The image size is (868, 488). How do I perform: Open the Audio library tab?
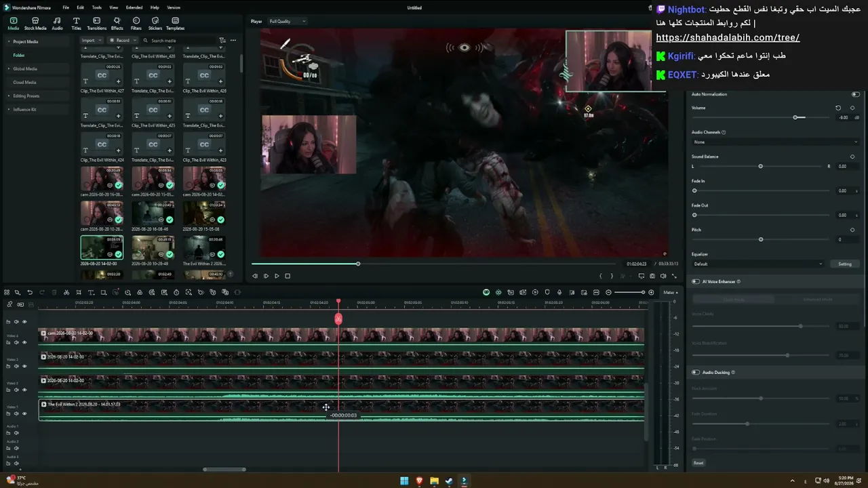pyautogui.click(x=57, y=24)
